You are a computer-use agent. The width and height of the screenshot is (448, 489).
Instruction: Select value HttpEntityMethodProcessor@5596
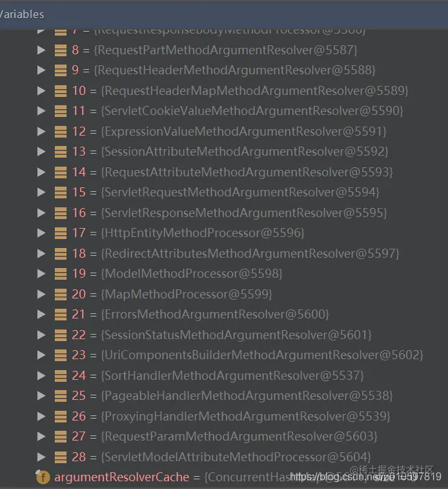203,233
